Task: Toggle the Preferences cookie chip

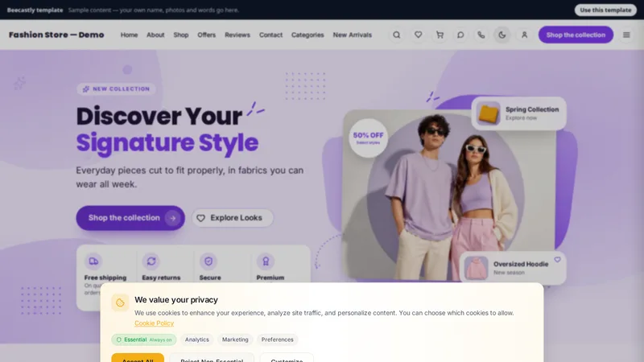Action: coord(277,339)
